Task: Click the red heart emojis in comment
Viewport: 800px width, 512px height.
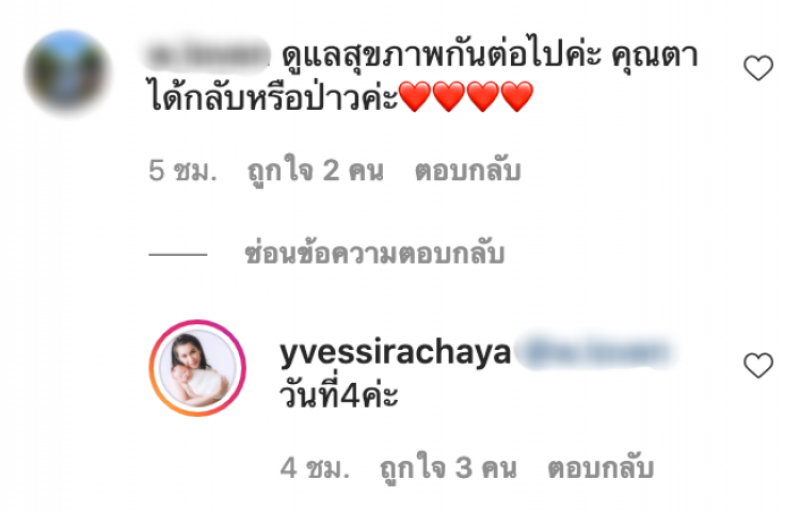Action: click(465, 96)
